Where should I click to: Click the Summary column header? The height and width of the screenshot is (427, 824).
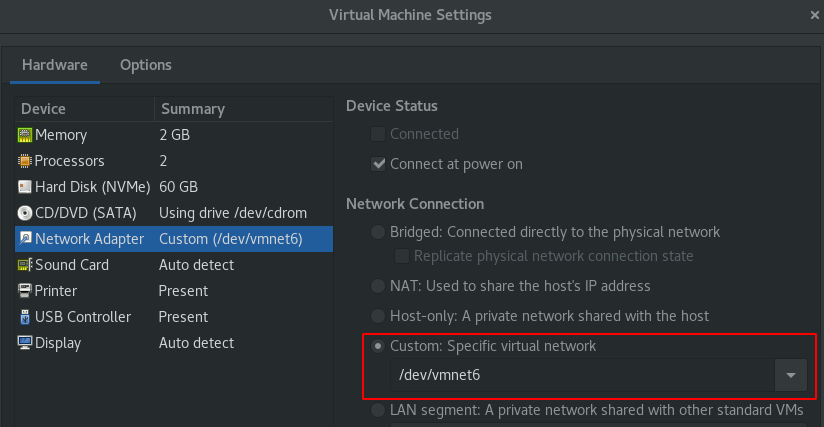[244, 109]
